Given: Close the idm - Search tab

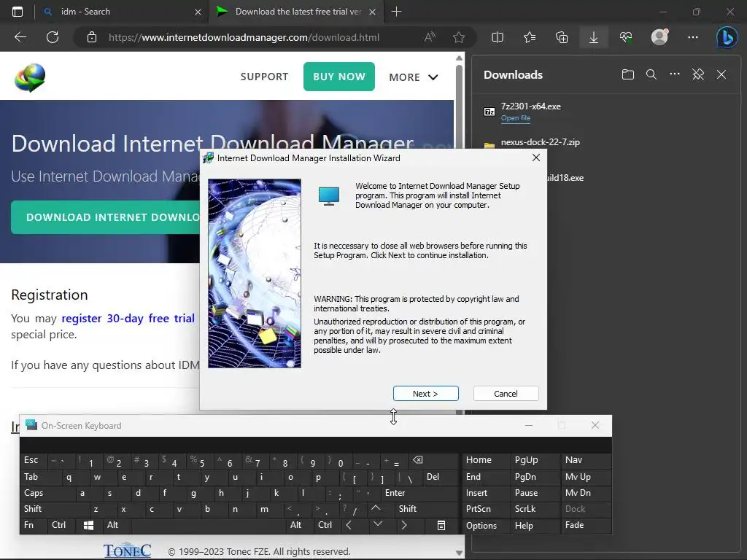Looking at the screenshot, I should [x=198, y=12].
